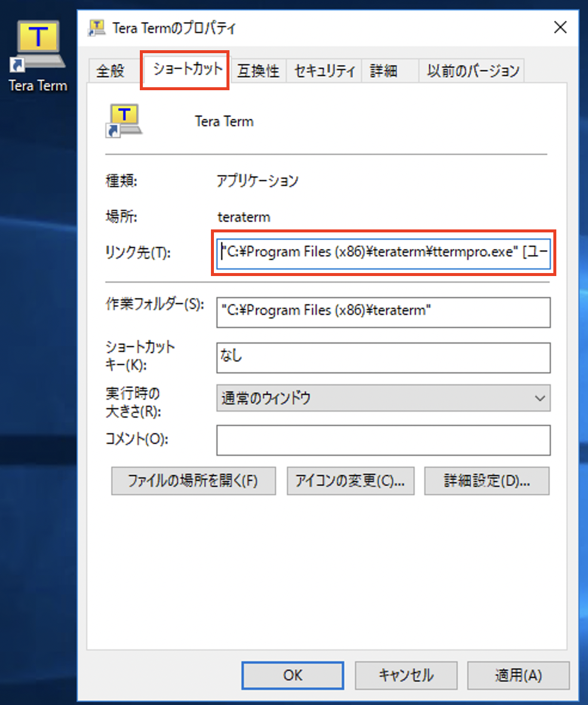Click the teraterm location value text
Image resolution: width=588 pixels, height=705 pixels.
tap(244, 217)
